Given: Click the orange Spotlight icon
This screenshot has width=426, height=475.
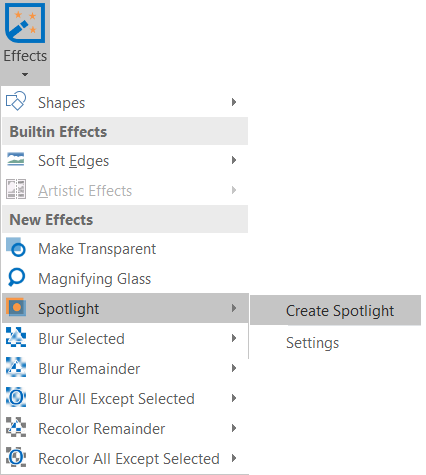Looking at the screenshot, I should [x=16, y=307].
